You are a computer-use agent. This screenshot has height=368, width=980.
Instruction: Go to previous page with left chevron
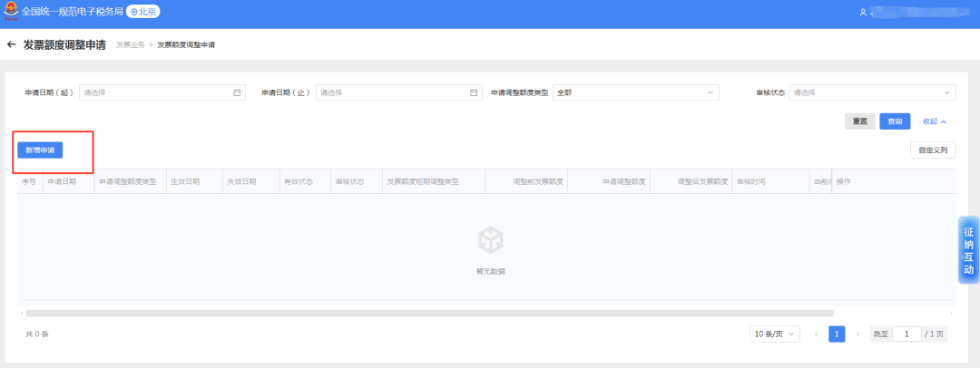click(x=816, y=334)
